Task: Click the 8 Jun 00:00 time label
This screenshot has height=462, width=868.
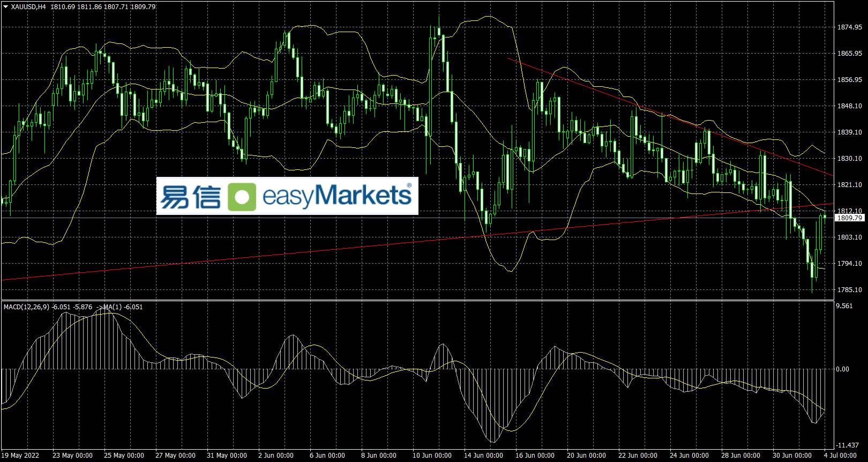Action: [379, 456]
